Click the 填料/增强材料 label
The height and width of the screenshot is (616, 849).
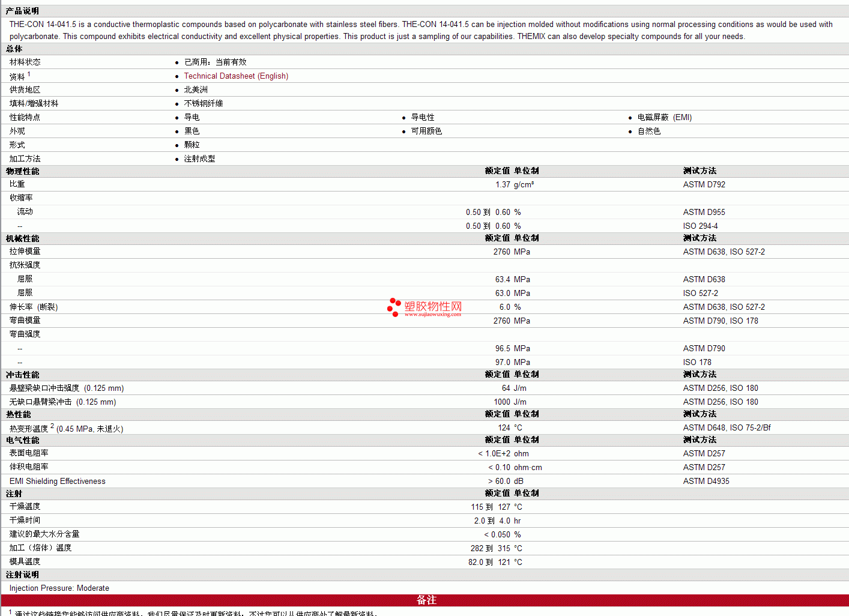pos(34,104)
